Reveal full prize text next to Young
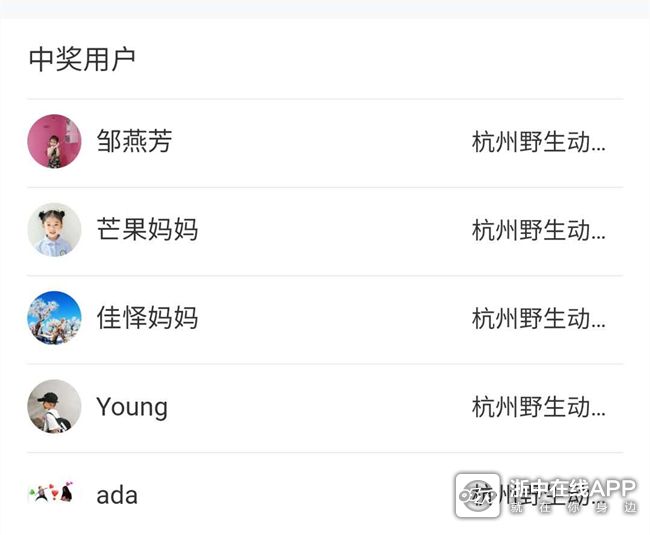Screen dimensions: 650x535 coord(538,407)
